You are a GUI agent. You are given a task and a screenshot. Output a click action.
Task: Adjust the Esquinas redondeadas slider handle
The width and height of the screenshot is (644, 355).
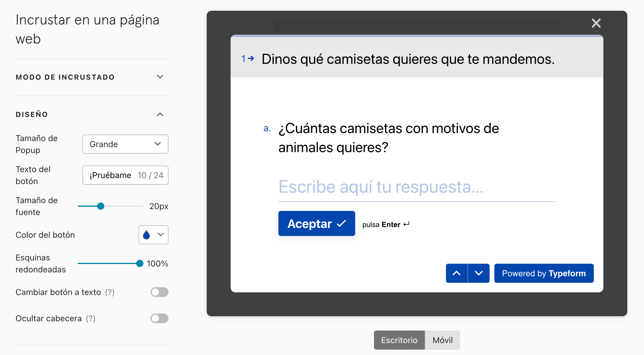point(139,263)
